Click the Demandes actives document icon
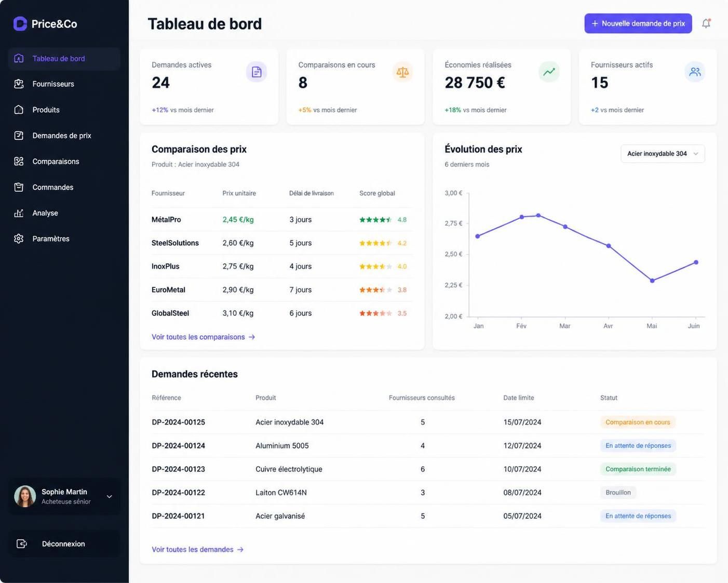 [257, 72]
